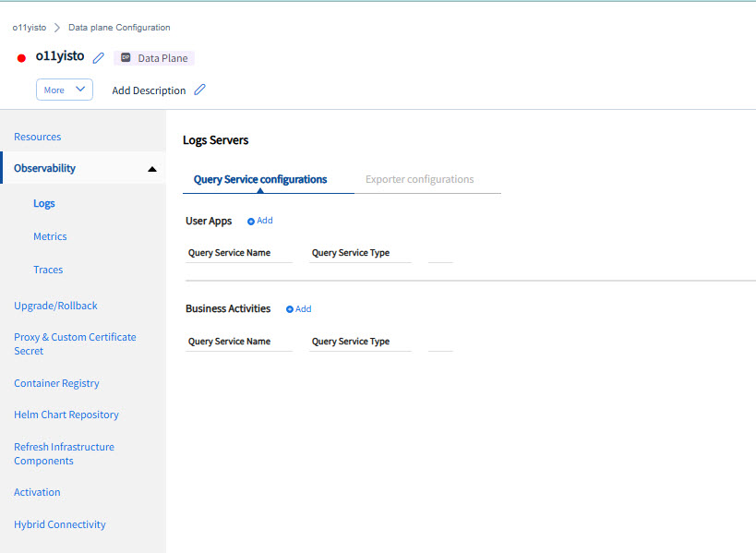
Task: Click the plus icon for User Apps
Action: pyautogui.click(x=251, y=222)
